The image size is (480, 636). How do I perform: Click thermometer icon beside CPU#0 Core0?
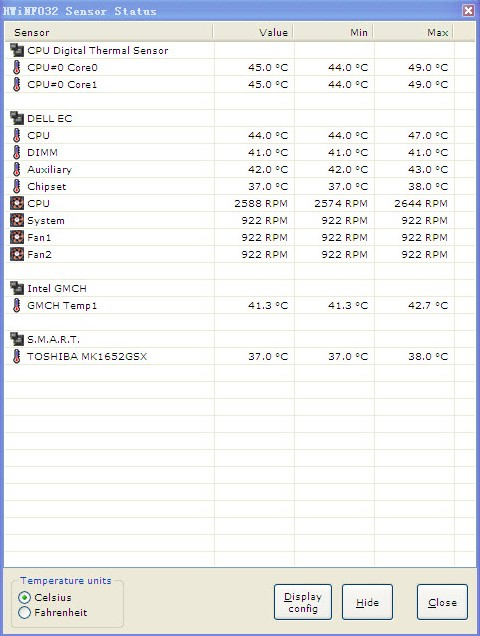point(16,67)
